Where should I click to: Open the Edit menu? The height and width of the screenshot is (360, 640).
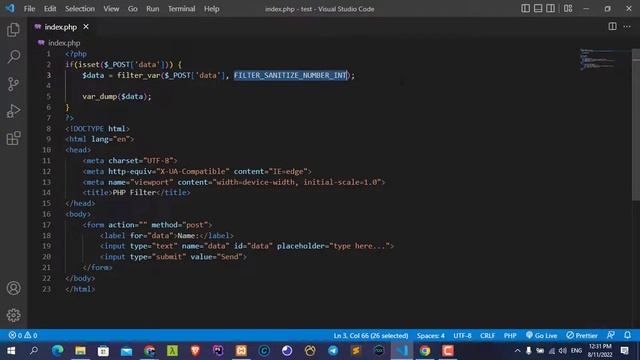coord(50,9)
